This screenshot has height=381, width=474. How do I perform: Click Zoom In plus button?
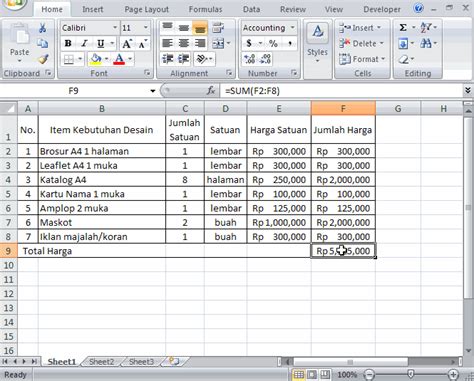[453, 374]
